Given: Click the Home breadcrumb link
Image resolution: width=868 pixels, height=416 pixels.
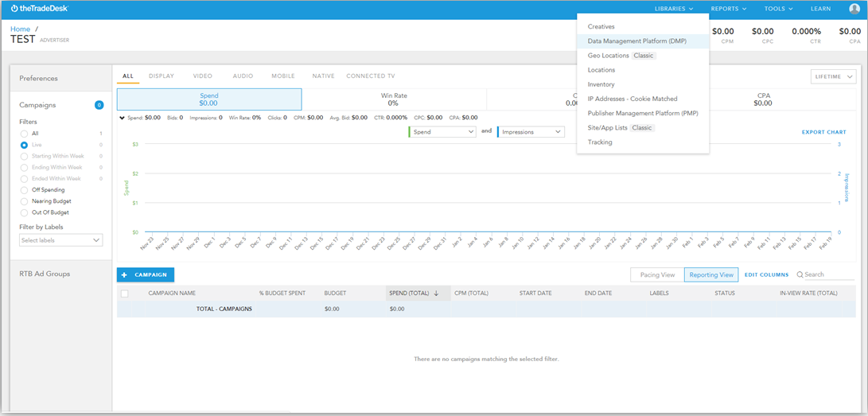Looking at the screenshot, I should coord(21,29).
